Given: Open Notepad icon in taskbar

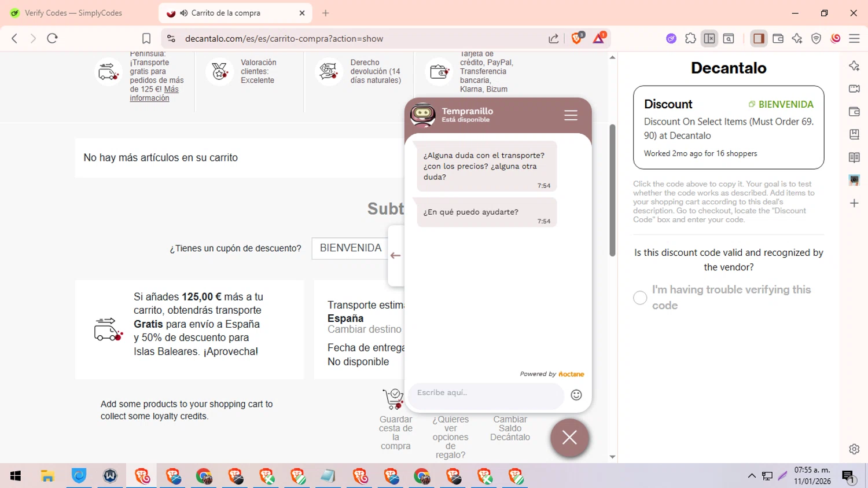Looking at the screenshot, I should pyautogui.click(x=328, y=476).
